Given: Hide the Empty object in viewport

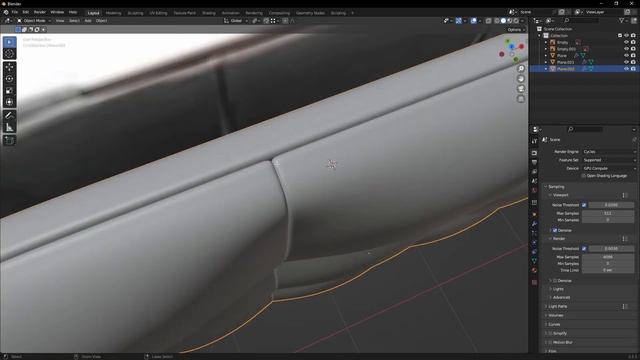Looking at the screenshot, I should 626,42.
